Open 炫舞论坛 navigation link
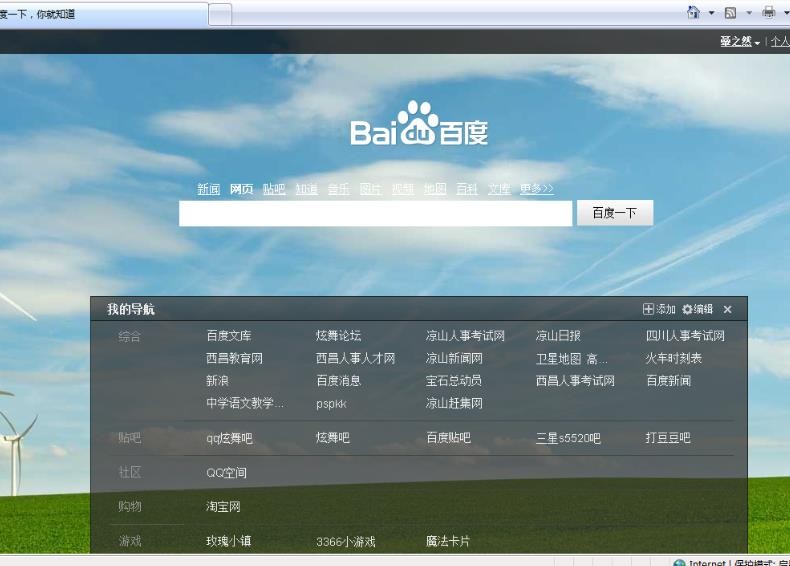The image size is (790, 566). tap(339, 336)
